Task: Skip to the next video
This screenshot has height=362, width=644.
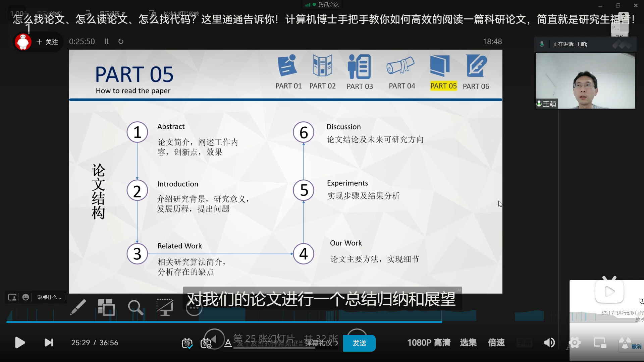Action: coord(49,343)
